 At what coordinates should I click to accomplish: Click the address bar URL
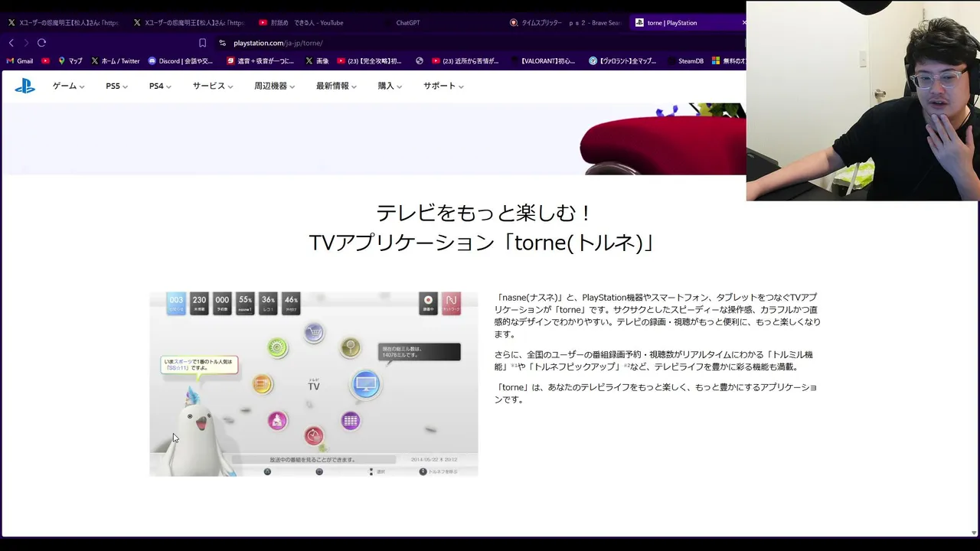tap(278, 43)
